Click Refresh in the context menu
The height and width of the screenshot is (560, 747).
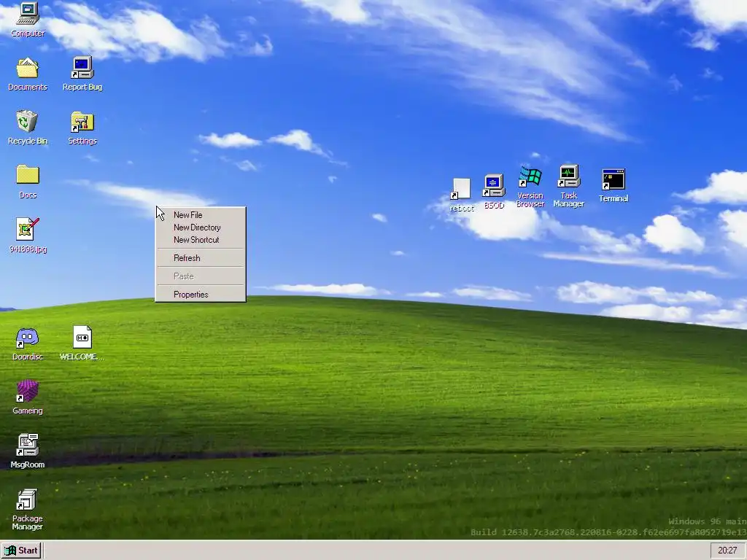201,257
